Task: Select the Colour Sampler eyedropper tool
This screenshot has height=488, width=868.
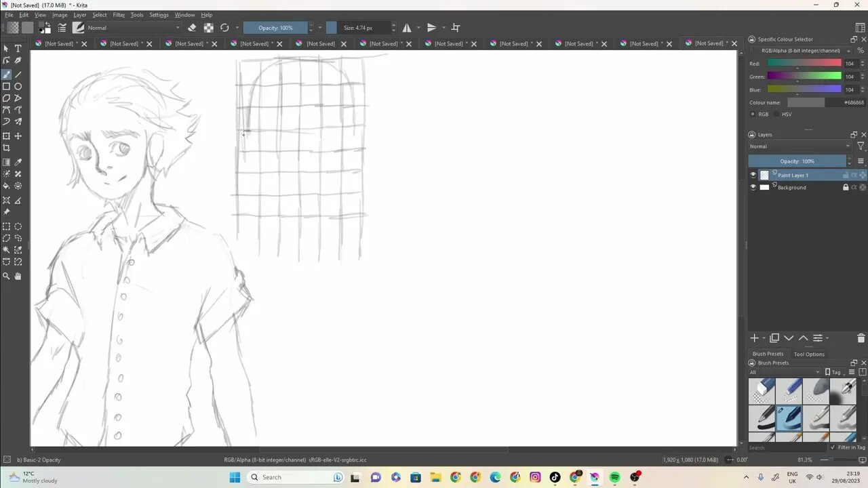Action: 18,162
